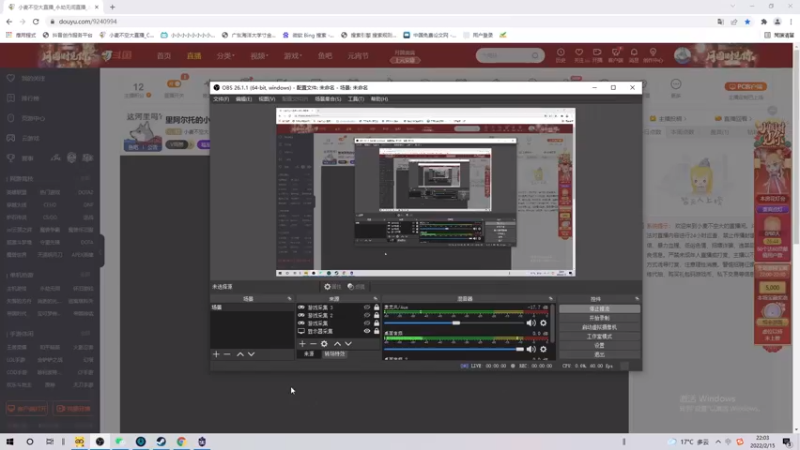
Task: Toggle lock on 游戏采集 3 source
Action: (377, 308)
